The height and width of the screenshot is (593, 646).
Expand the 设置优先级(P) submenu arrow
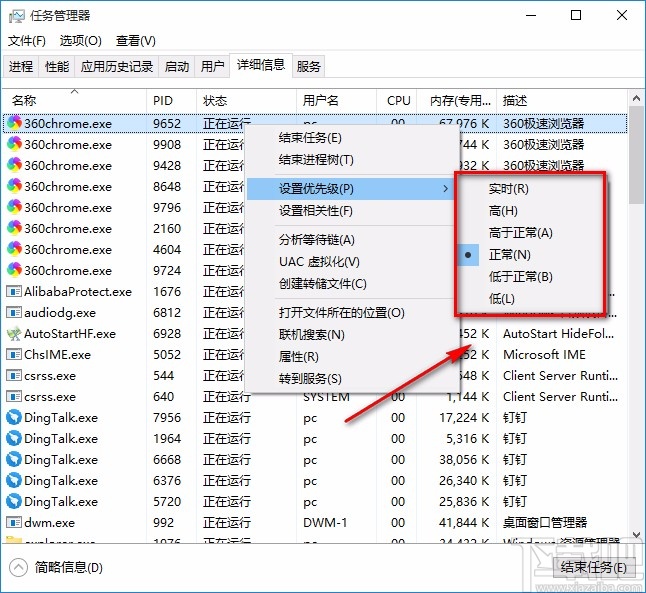[x=445, y=189]
